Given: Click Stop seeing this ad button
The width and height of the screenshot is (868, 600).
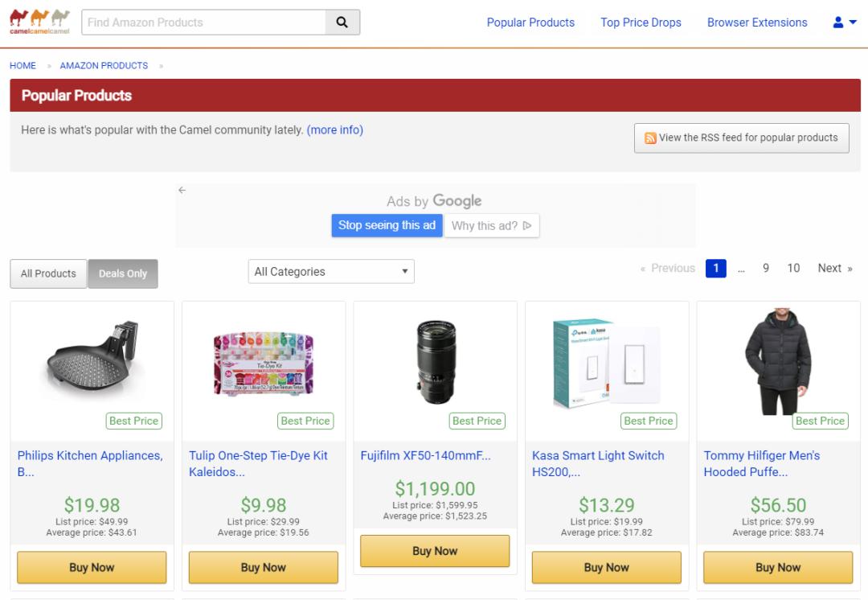Looking at the screenshot, I should point(387,225).
